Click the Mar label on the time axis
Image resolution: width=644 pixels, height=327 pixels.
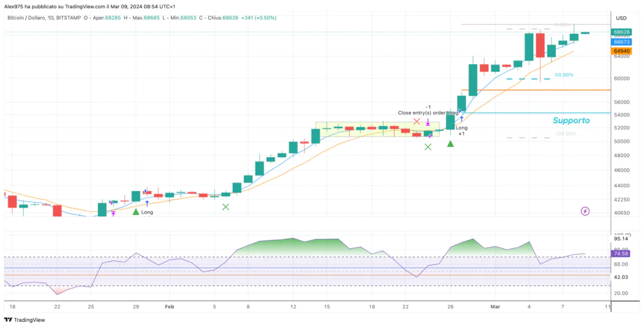click(x=495, y=307)
